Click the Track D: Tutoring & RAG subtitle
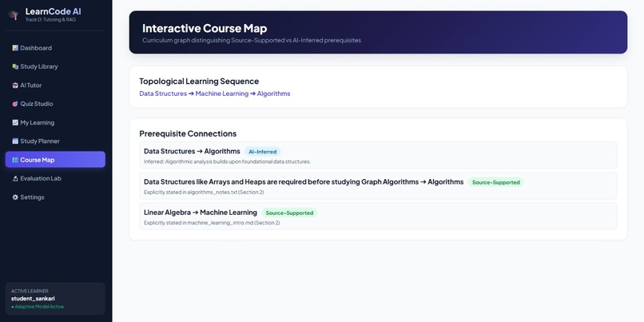 [50, 20]
